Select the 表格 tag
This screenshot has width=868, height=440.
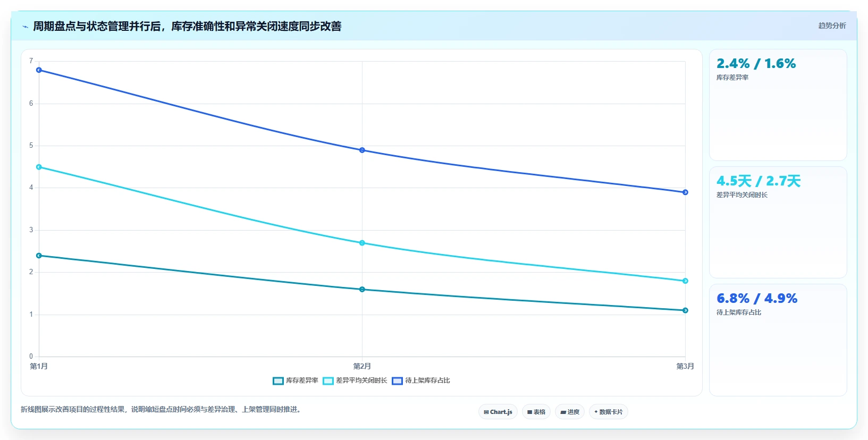pos(536,412)
